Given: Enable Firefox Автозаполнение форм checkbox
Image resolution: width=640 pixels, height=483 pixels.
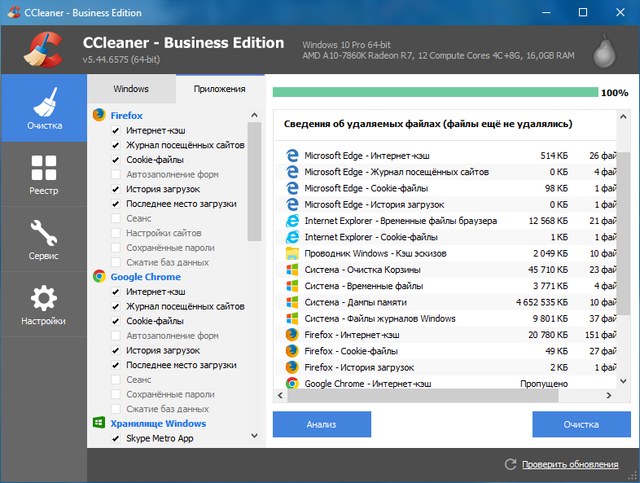Looking at the screenshot, I should click(x=116, y=174).
